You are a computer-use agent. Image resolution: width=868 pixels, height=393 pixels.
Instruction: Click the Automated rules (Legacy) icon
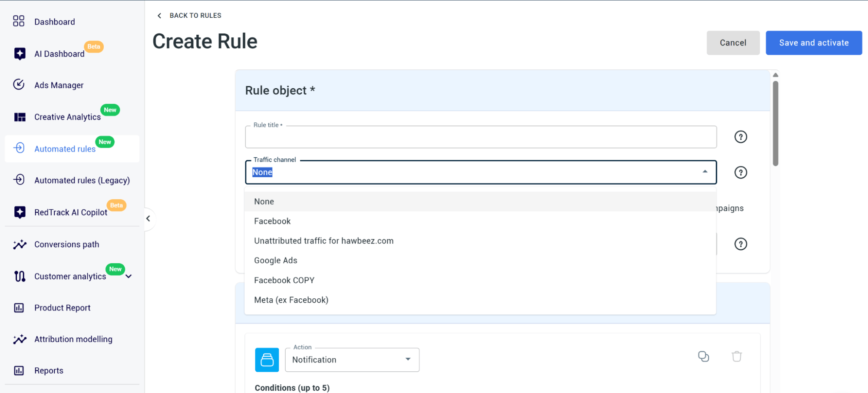pyautogui.click(x=19, y=180)
